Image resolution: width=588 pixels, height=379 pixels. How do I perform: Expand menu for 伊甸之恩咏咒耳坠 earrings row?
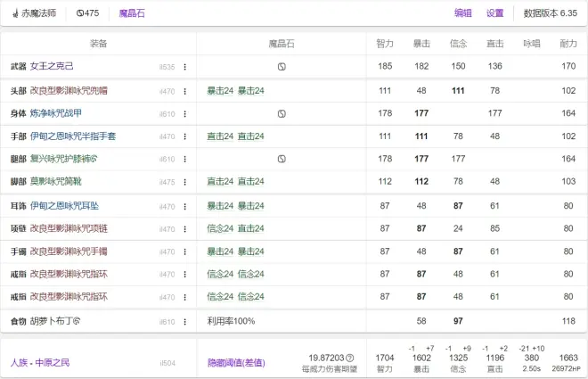coord(184,206)
